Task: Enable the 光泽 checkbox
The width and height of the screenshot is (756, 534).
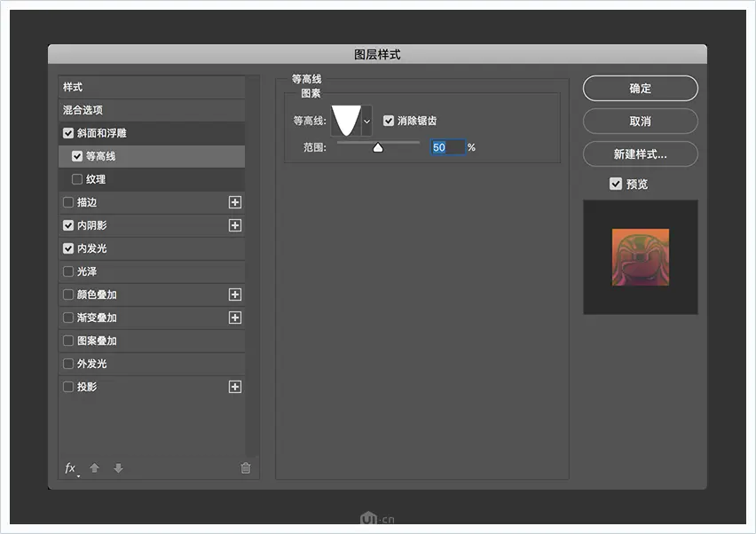Action: 68,271
